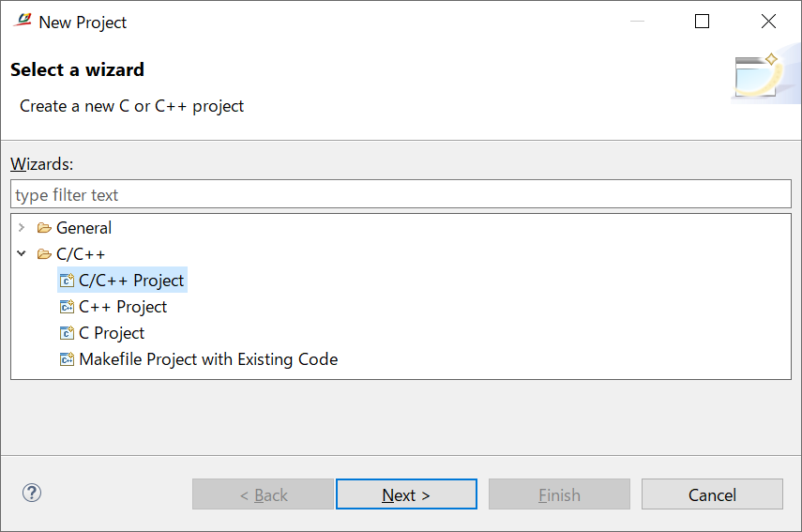Collapse the C/C++ category arrow
This screenshot has width=802, height=532.
tap(22, 254)
